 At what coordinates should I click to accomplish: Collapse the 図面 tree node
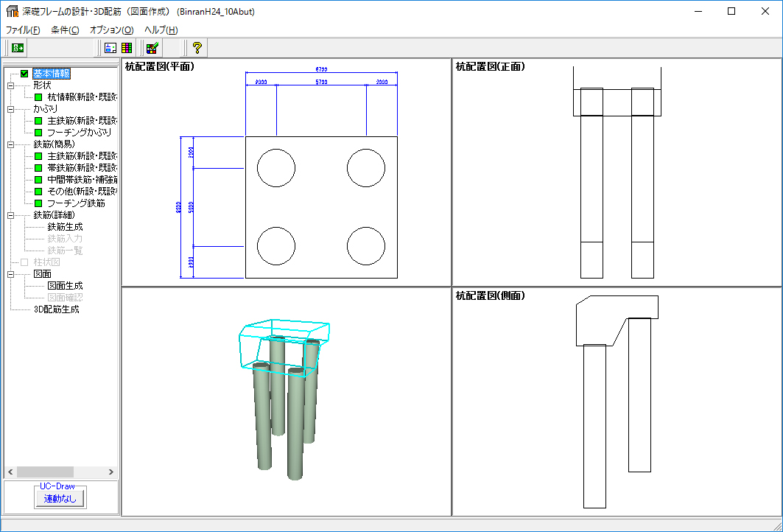tap(10, 274)
